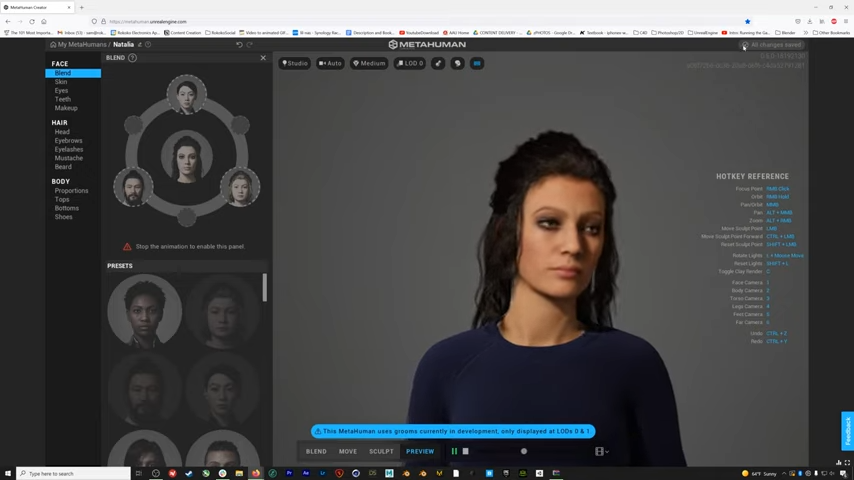The height and width of the screenshot is (480, 854).
Task: Click the Windows Start button
Action: [x=8, y=473]
